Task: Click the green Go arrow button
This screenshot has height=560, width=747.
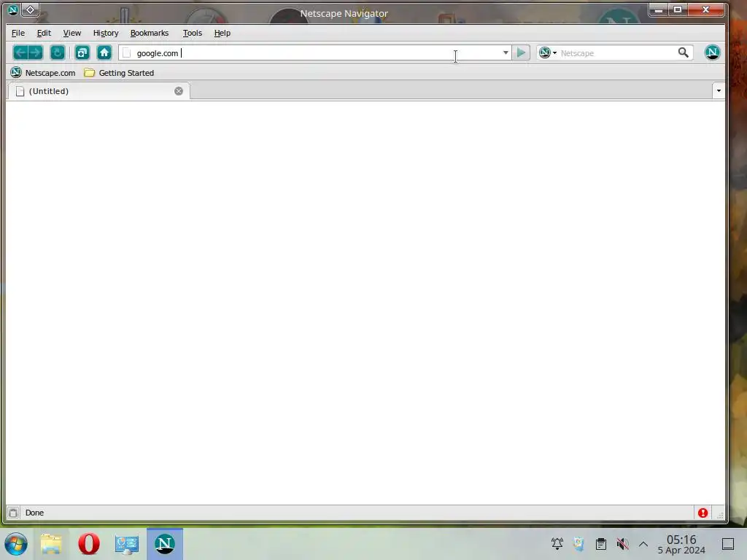Action: [521, 52]
